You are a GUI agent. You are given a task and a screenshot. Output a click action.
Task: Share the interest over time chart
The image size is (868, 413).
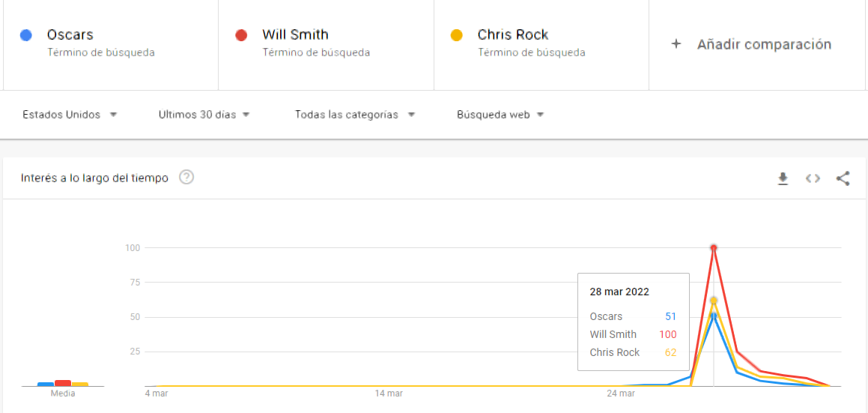843,178
